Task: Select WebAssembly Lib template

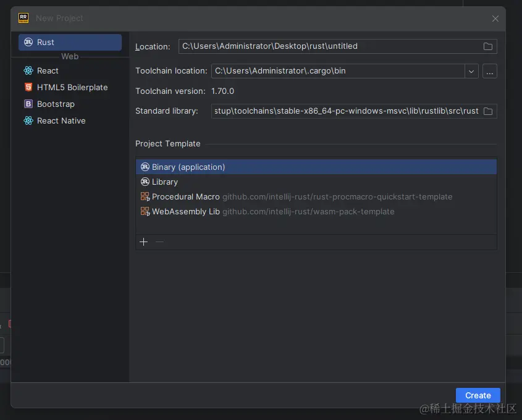Action: coord(316,211)
